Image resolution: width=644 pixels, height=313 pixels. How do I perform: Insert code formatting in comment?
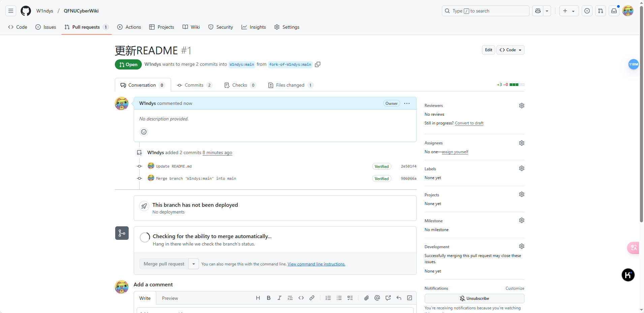coord(301,298)
